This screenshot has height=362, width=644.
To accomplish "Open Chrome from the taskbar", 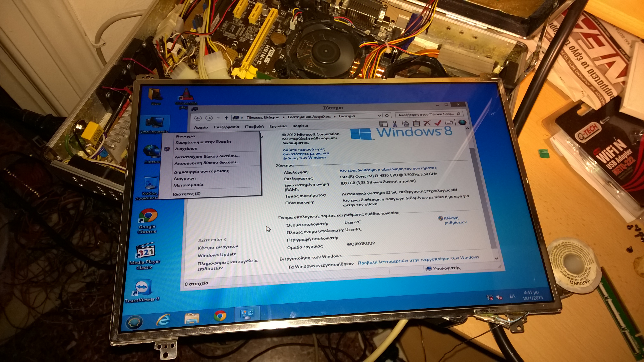I will click(220, 316).
